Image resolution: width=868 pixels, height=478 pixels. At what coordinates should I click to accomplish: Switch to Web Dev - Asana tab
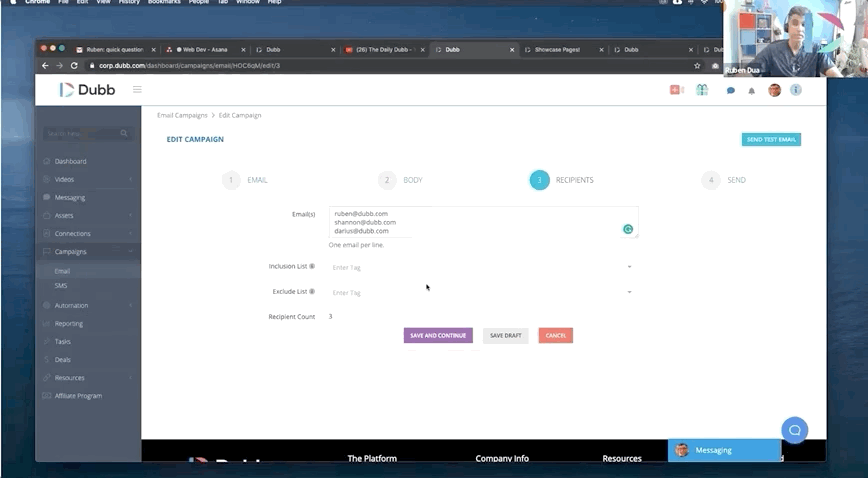(x=202, y=50)
